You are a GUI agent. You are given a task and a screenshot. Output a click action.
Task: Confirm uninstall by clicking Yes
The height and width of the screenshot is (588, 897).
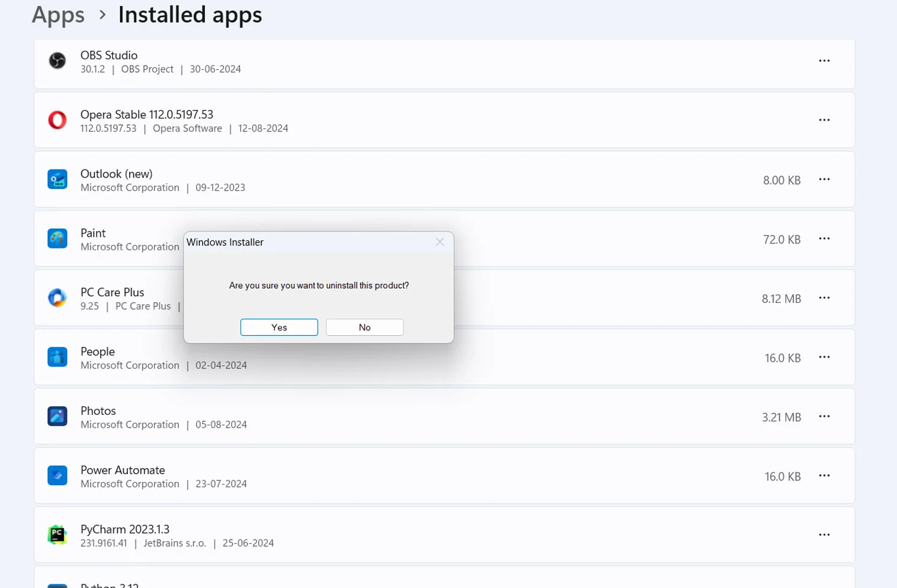pos(279,327)
